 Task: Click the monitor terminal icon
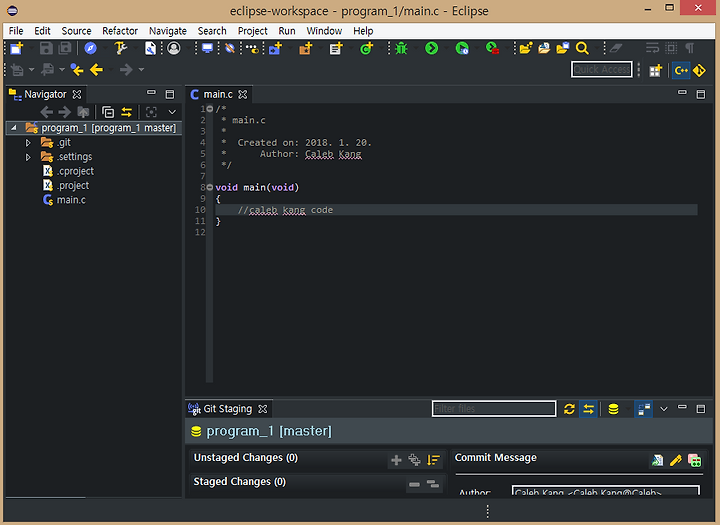pos(208,48)
